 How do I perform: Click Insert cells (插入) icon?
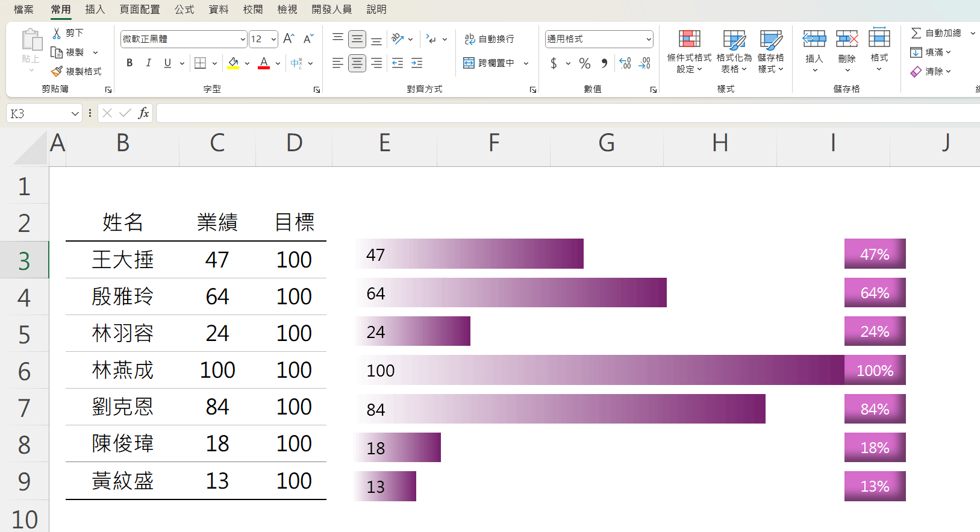[814, 39]
